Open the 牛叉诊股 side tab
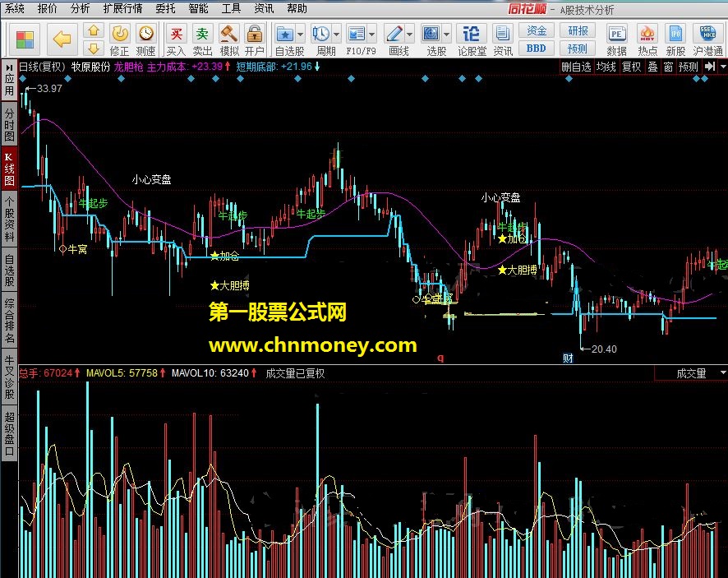 [x=9, y=377]
